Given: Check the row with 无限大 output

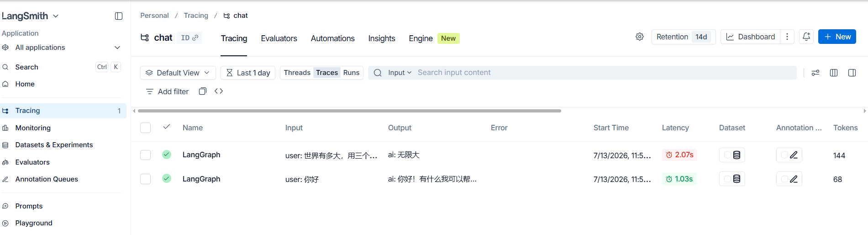Looking at the screenshot, I should (146, 155).
